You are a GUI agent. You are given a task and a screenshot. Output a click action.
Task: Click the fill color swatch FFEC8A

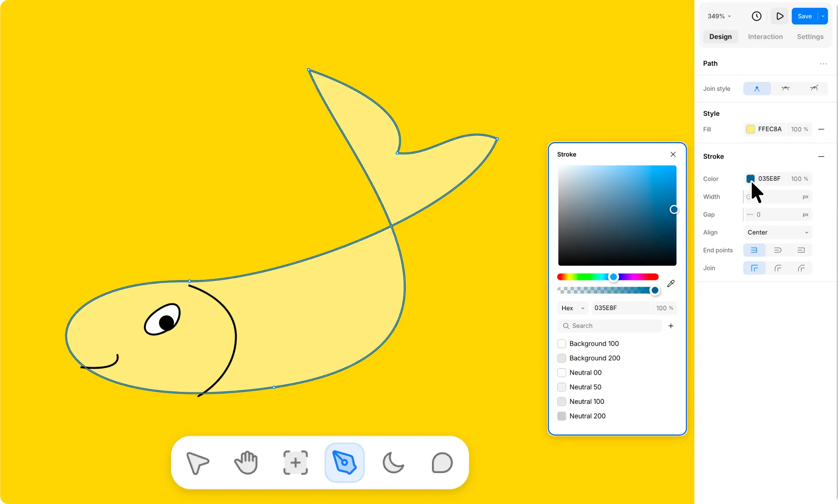pyautogui.click(x=750, y=129)
